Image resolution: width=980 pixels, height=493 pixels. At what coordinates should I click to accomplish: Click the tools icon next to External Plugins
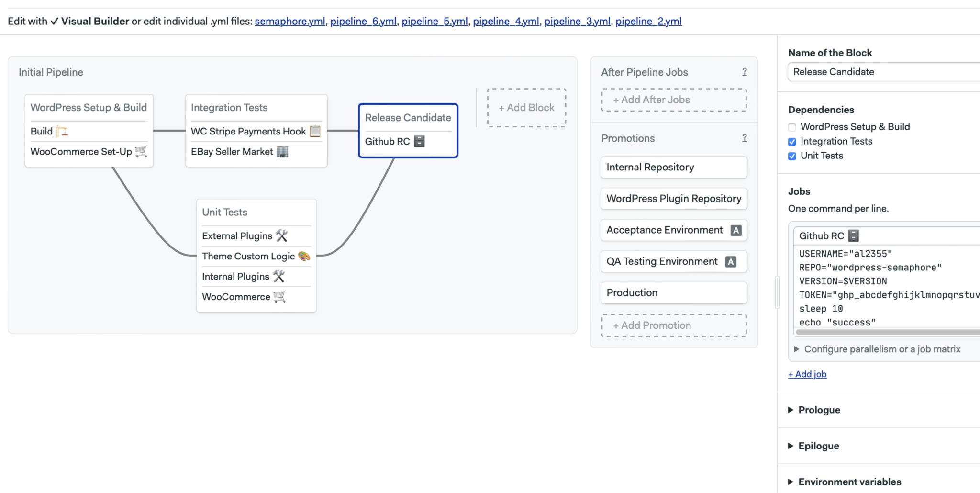click(x=282, y=235)
